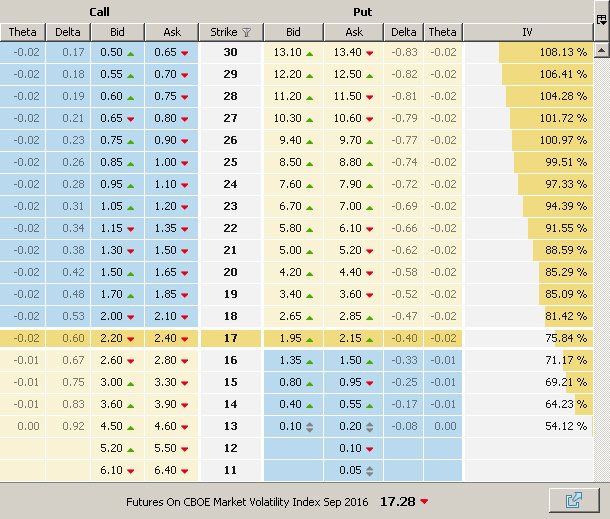Click call ask 1.00 at strike 25
This screenshot has width=610, height=519.
pos(171,162)
